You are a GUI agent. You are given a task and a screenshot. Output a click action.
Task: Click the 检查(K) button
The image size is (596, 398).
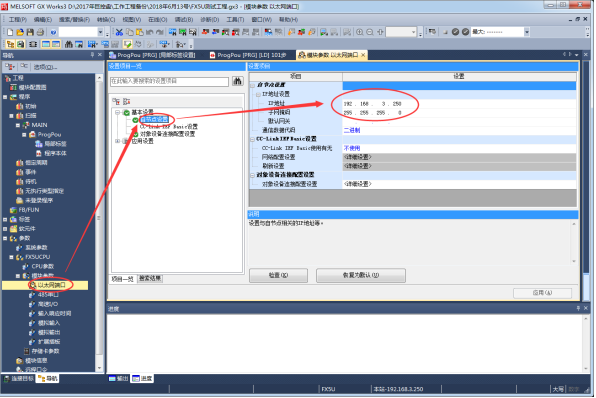pos(278,275)
